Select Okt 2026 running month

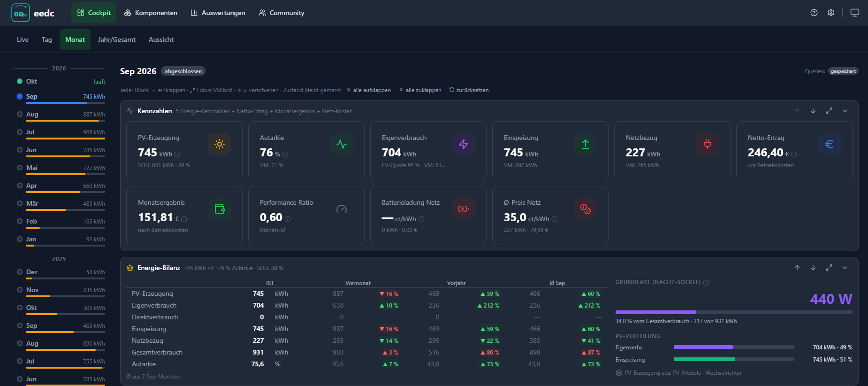pyautogui.click(x=61, y=82)
